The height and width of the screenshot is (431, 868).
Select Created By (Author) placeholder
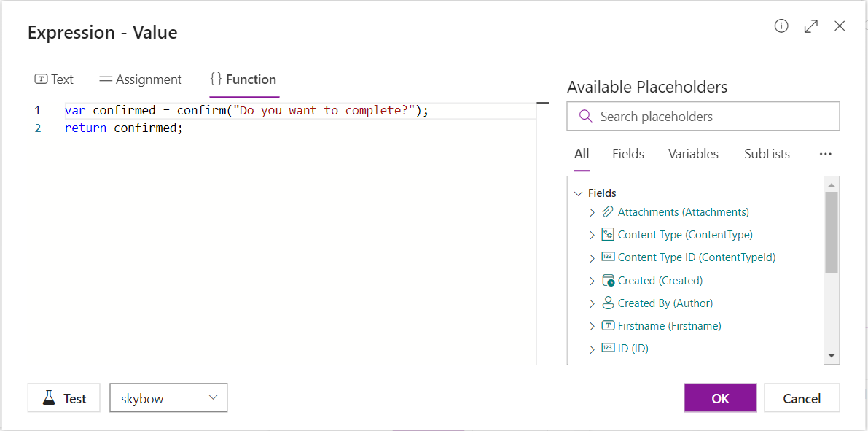click(x=665, y=303)
